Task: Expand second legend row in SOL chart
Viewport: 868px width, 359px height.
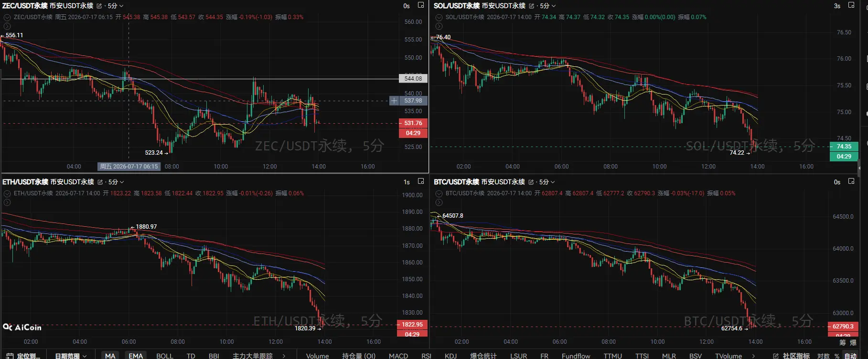Action: point(439,26)
